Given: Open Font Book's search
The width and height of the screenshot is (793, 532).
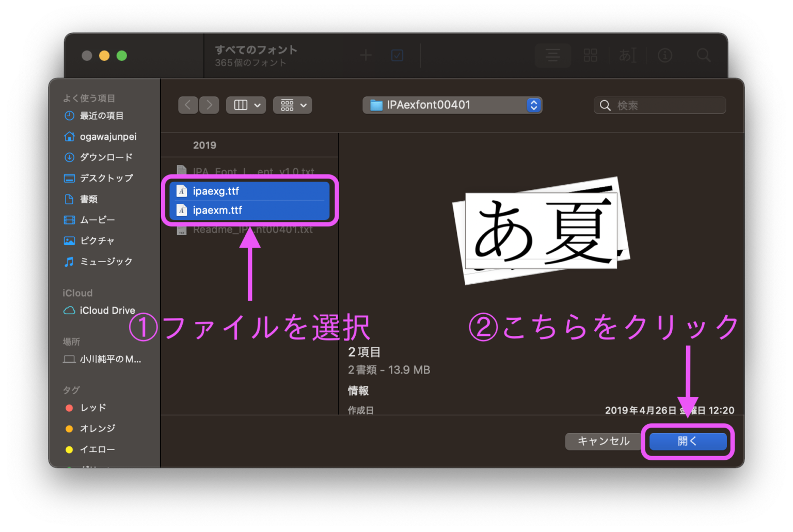Looking at the screenshot, I should 703,55.
